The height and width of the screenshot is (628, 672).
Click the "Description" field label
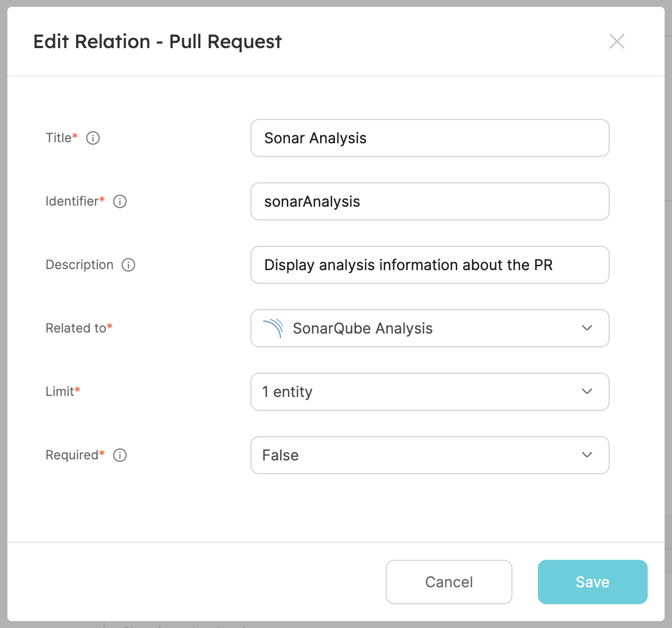click(79, 265)
